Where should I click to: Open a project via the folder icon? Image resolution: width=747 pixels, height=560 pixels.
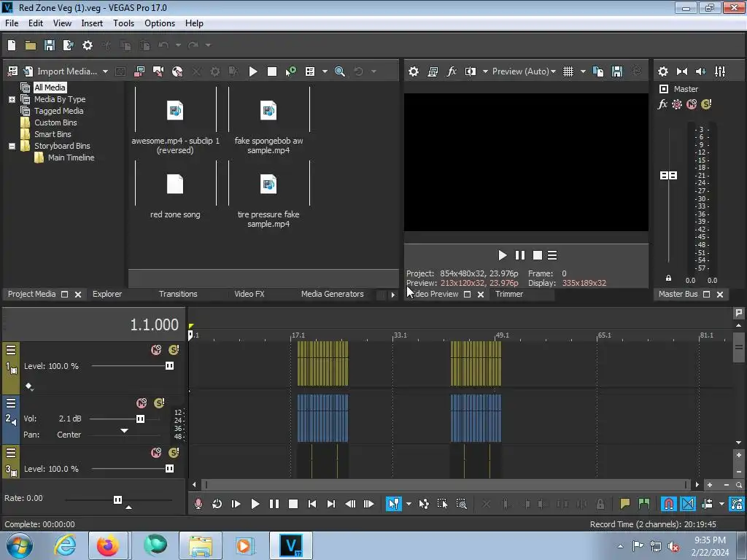[x=31, y=45]
